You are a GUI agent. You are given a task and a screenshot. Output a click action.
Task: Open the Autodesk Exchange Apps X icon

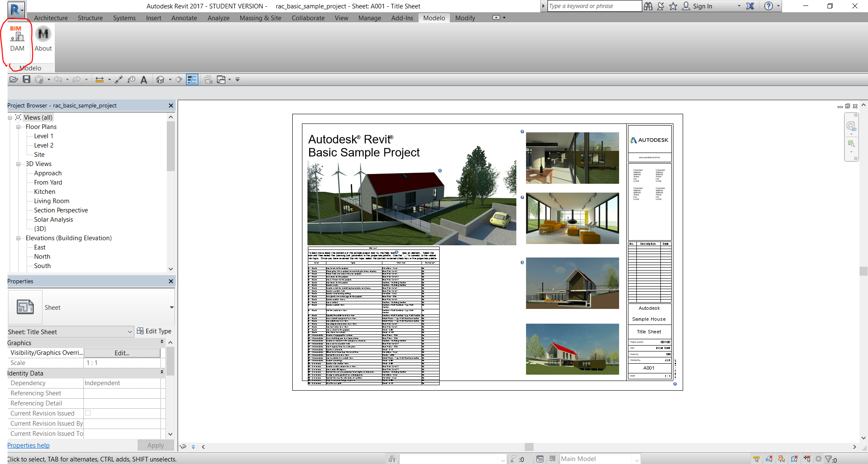click(750, 6)
